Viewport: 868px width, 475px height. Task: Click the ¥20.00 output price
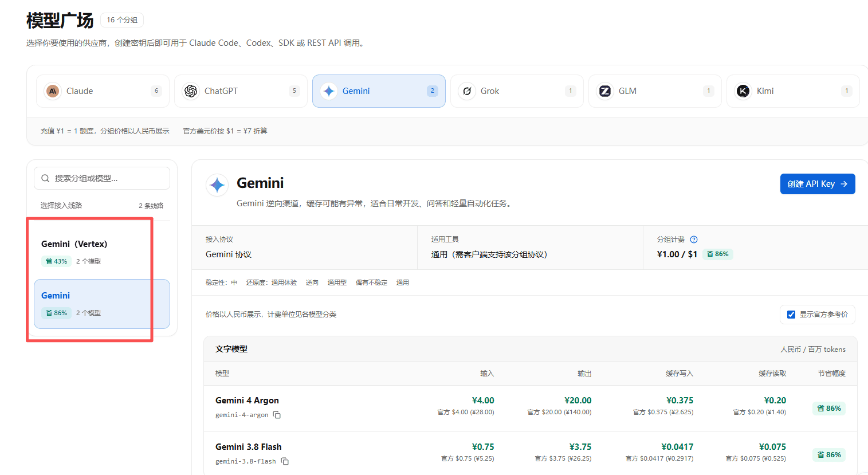point(578,401)
